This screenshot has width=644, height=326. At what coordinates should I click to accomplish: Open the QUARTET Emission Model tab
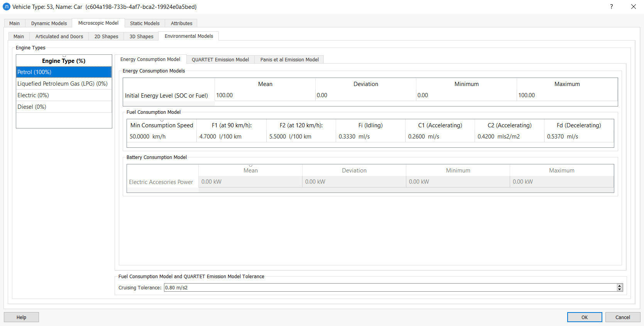[x=220, y=59]
